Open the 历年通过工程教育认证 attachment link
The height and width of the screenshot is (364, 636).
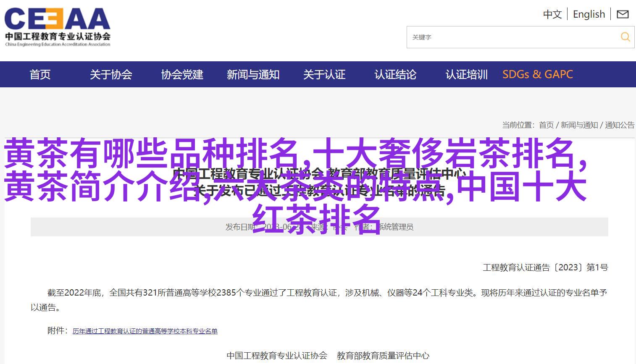(145, 331)
